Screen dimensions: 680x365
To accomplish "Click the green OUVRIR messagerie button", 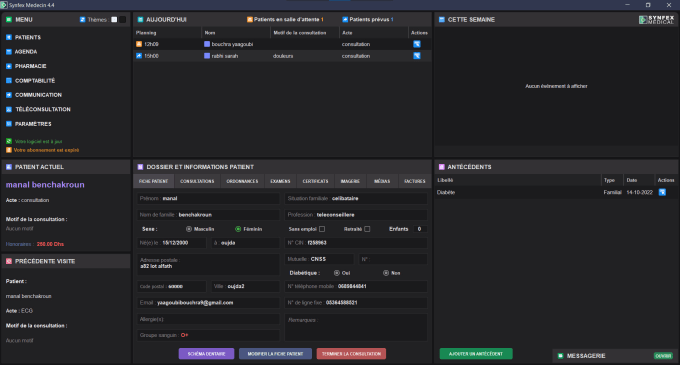I will (x=663, y=356).
